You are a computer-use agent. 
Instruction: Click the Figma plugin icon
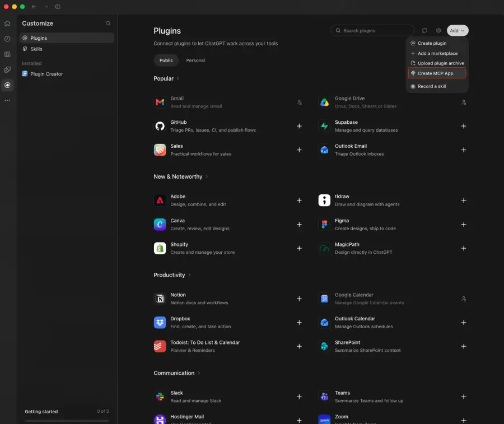pos(324,225)
